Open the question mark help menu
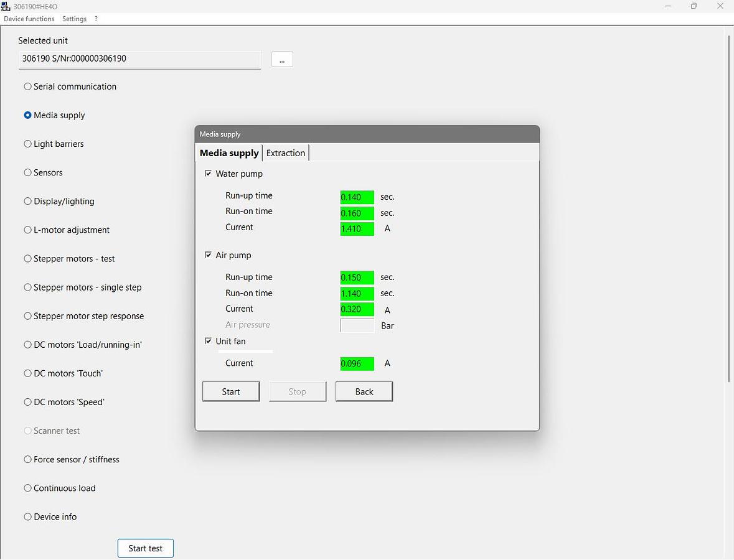The height and width of the screenshot is (560, 734). 96,19
